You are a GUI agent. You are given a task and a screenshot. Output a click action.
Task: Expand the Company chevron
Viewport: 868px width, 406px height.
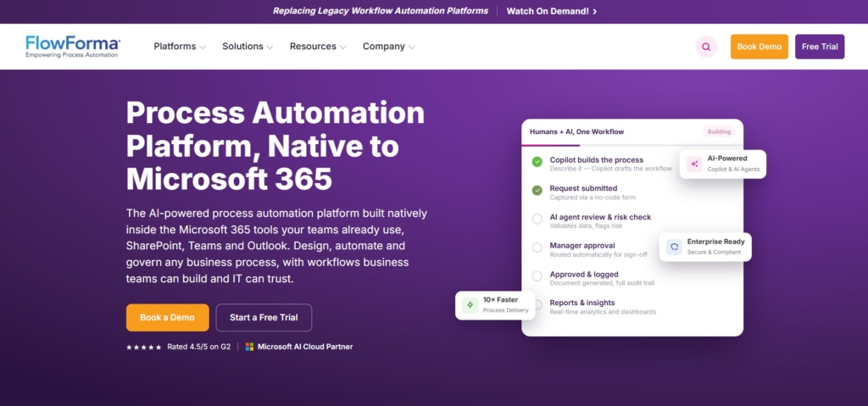[x=411, y=47]
